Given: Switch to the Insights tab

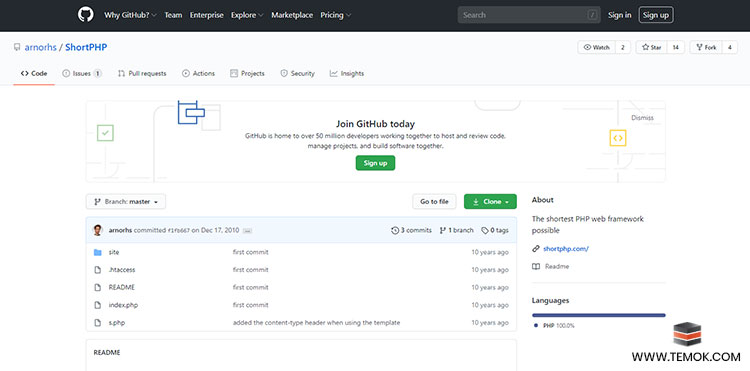Looking at the screenshot, I should pos(347,74).
